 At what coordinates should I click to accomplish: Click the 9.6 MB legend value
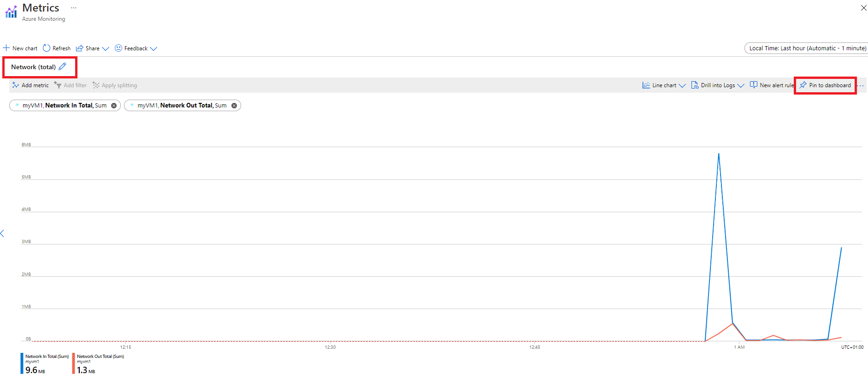(35, 370)
